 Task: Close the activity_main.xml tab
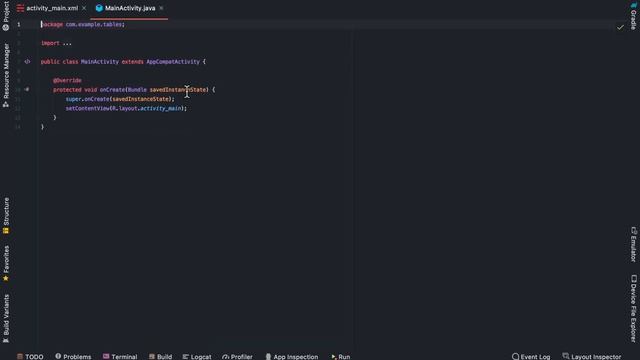tap(84, 8)
